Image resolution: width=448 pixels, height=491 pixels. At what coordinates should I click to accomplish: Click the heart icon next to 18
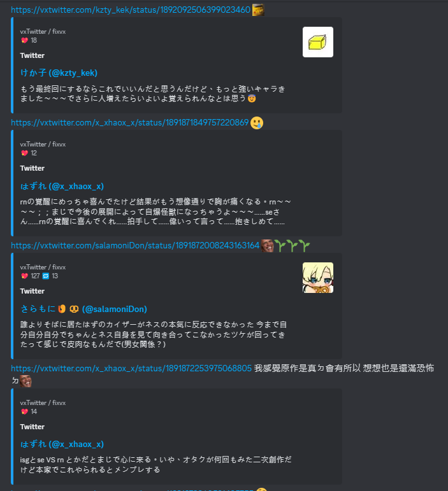(24, 40)
